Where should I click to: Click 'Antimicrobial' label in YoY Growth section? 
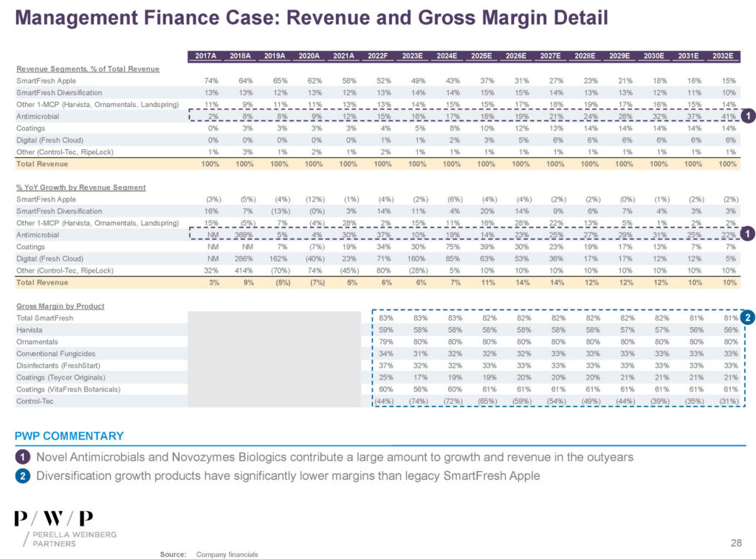(38, 236)
